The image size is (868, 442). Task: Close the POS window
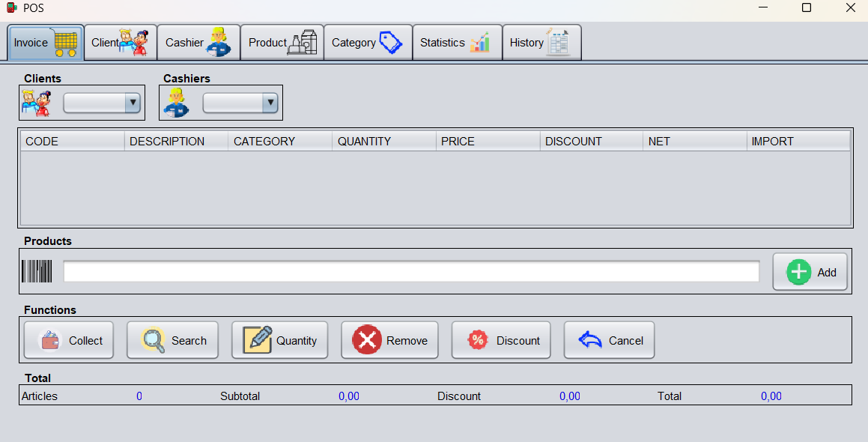point(851,7)
